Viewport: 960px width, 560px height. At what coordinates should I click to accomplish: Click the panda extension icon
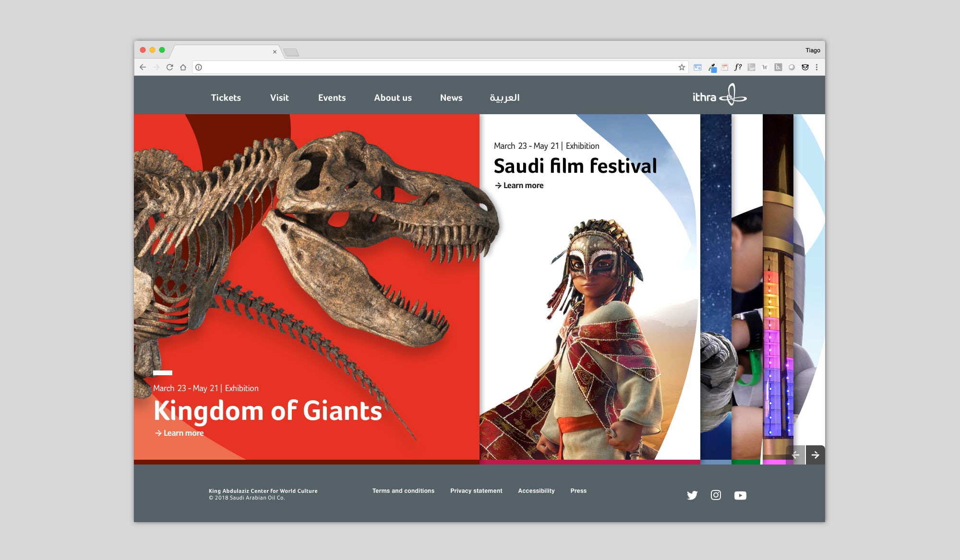click(805, 67)
